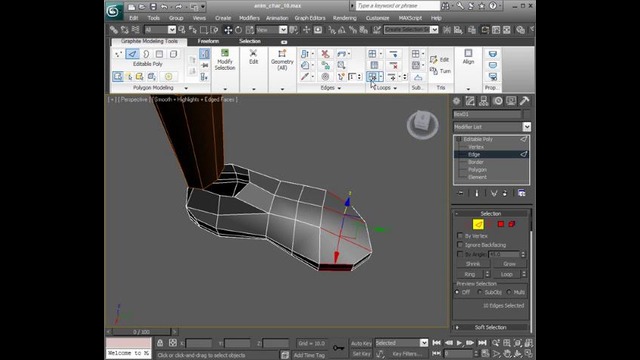Expand the Edges panel arrow
The height and width of the screenshot is (360, 640).
point(339,88)
